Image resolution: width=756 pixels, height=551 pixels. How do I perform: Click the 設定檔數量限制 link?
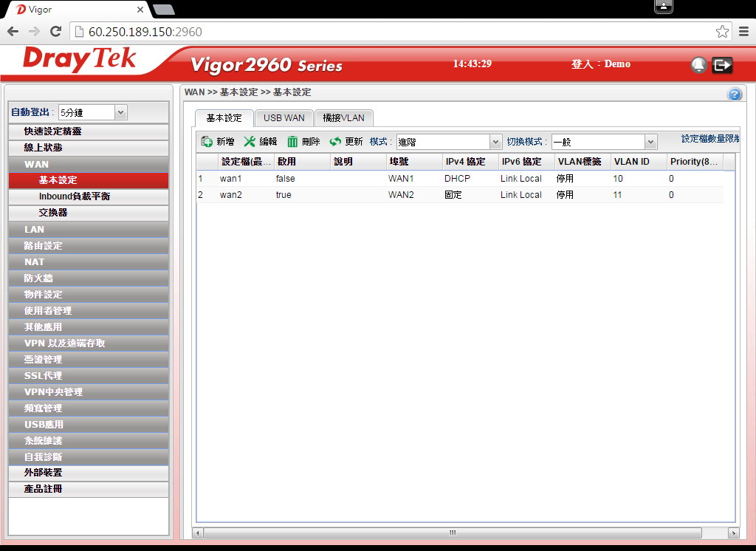pos(710,139)
